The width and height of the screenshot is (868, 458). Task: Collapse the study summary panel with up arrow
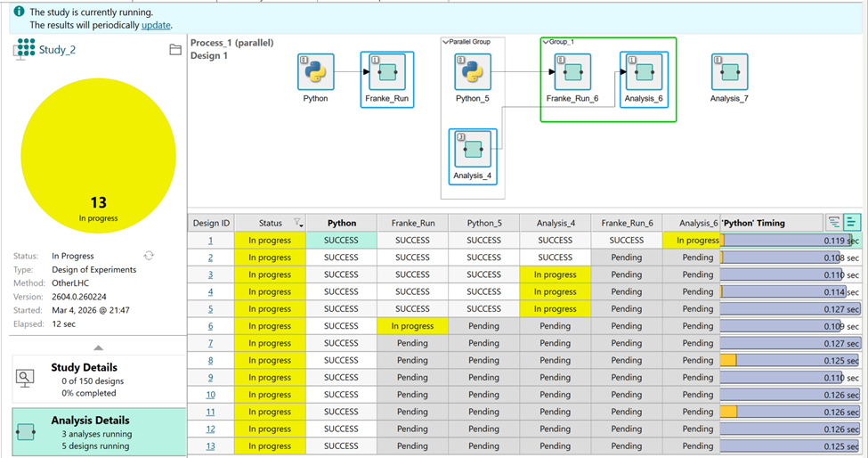click(98, 348)
